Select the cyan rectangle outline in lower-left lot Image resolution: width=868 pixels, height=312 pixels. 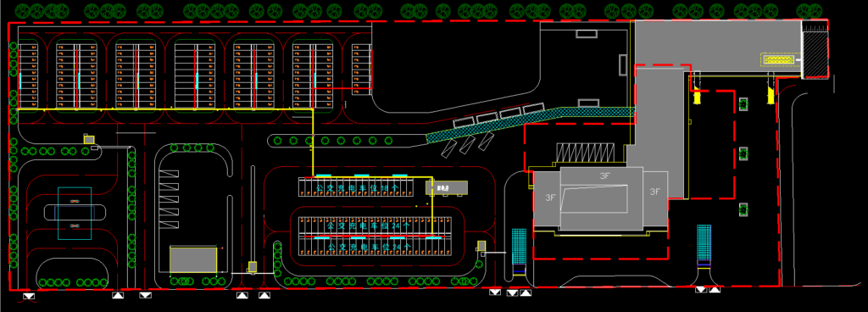75,213
